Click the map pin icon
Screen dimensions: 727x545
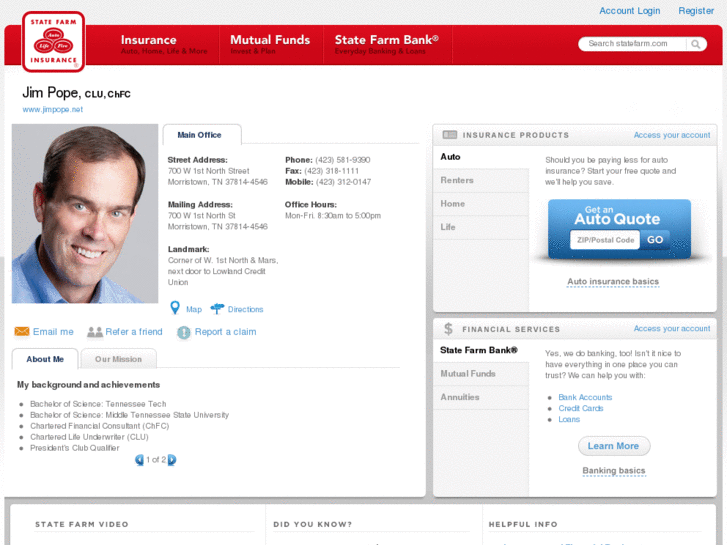click(x=175, y=308)
